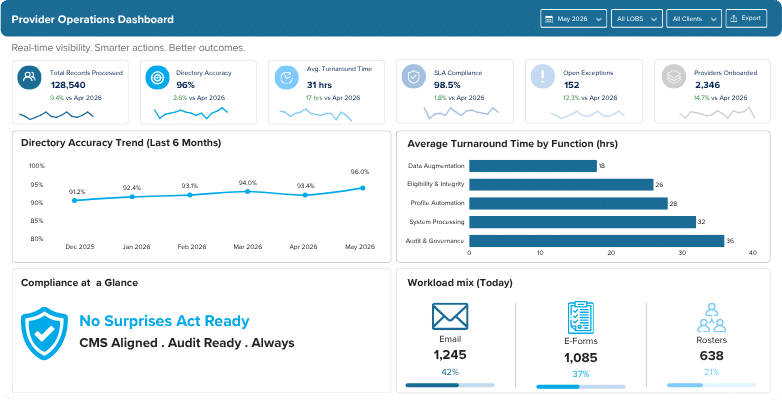Click the Audit & Governance bar

click(x=596, y=241)
